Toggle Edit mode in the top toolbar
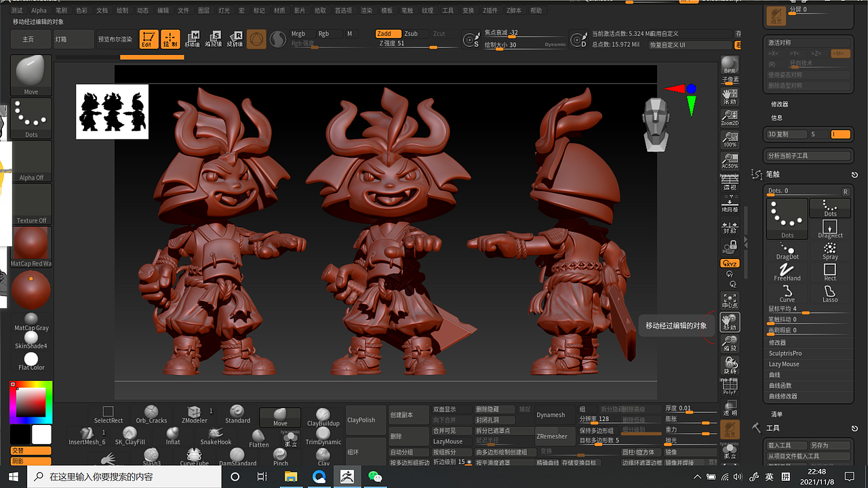This screenshot has height=488, width=868. [x=149, y=39]
